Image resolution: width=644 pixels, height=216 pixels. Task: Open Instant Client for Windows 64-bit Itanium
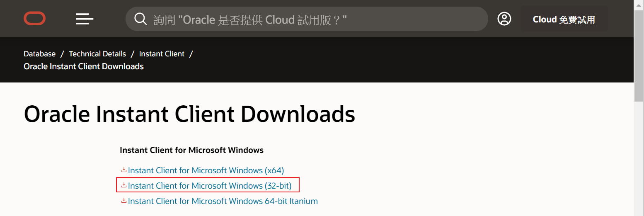point(223,201)
